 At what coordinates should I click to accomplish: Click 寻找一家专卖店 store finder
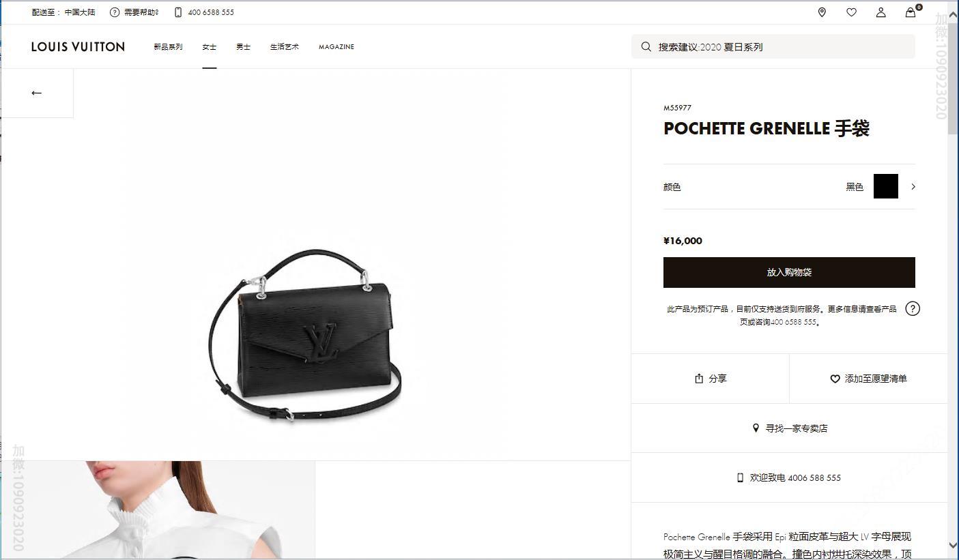click(x=789, y=428)
